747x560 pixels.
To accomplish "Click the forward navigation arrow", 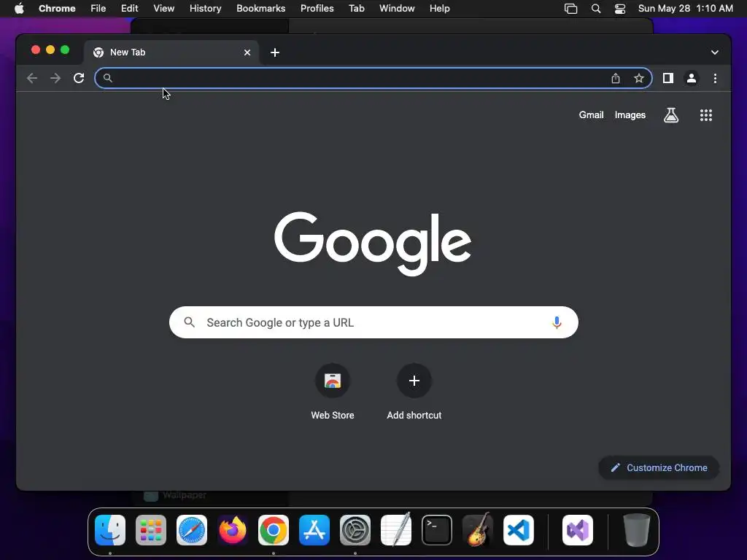I will coord(55,78).
